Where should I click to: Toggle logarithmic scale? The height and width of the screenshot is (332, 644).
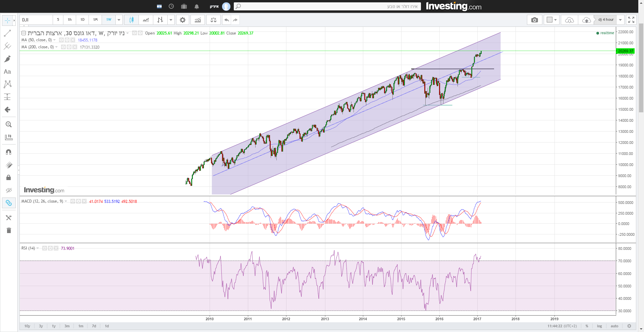[599, 326]
